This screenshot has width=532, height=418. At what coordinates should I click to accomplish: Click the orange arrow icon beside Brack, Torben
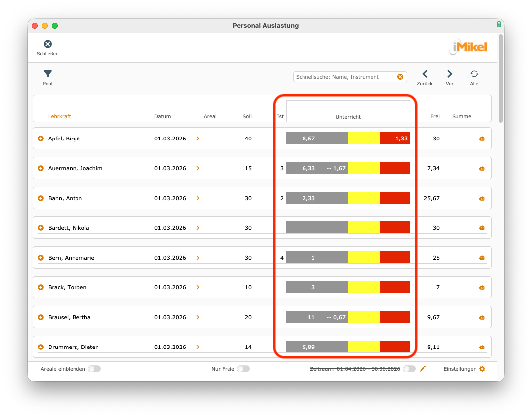click(41, 287)
